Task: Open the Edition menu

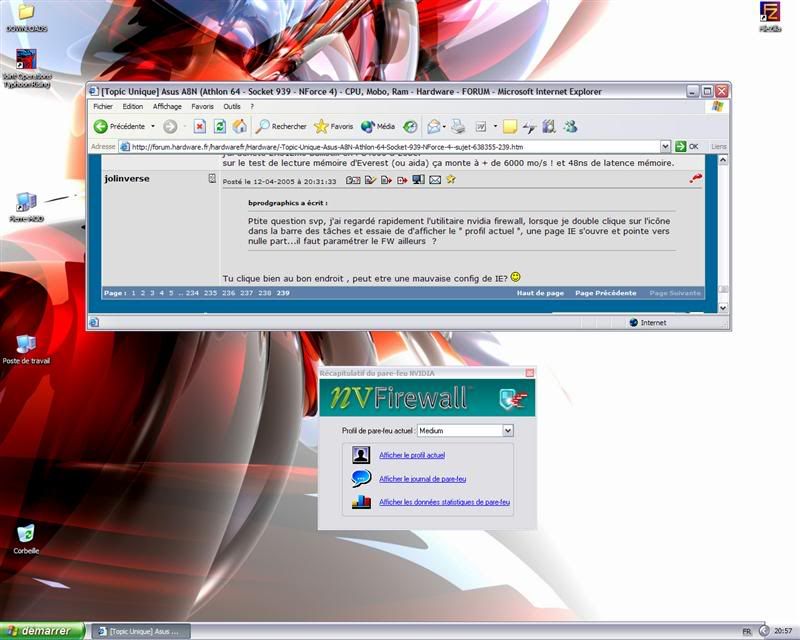Action: tap(133, 106)
